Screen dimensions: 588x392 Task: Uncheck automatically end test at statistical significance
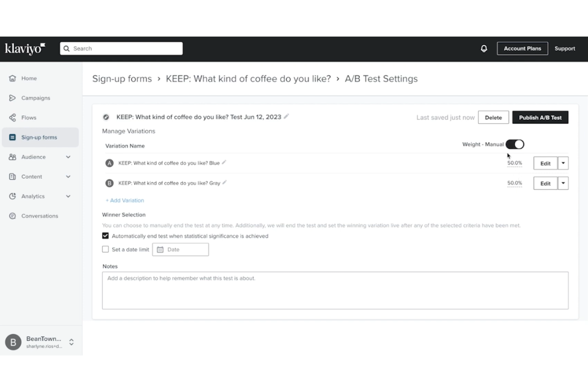click(x=105, y=236)
